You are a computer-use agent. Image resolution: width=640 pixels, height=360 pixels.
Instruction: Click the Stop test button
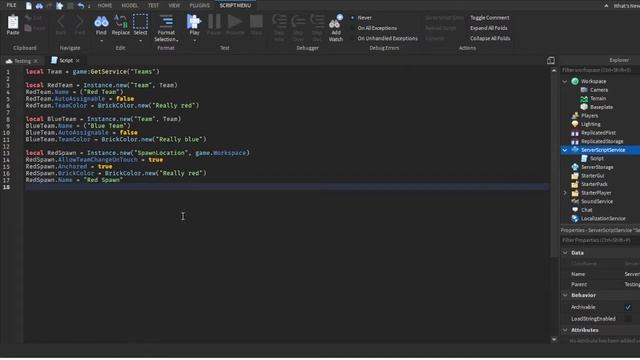coord(256,21)
